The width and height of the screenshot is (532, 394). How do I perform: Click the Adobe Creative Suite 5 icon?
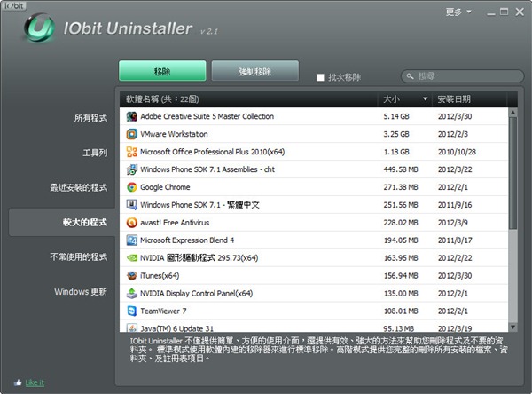coord(131,116)
